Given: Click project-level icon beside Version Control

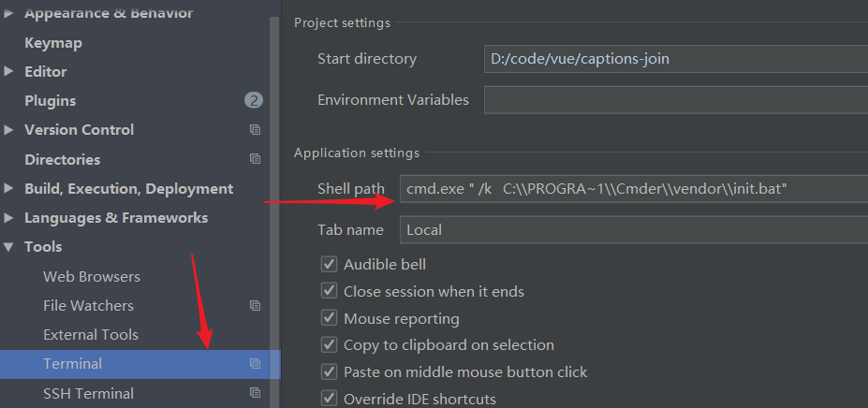Looking at the screenshot, I should pyautogui.click(x=255, y=130).
